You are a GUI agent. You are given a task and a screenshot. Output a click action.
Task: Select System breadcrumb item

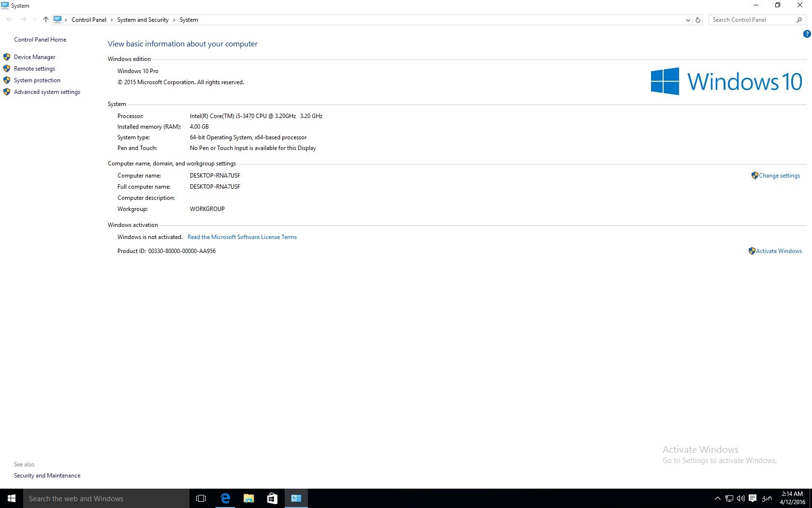click(188, 20)
